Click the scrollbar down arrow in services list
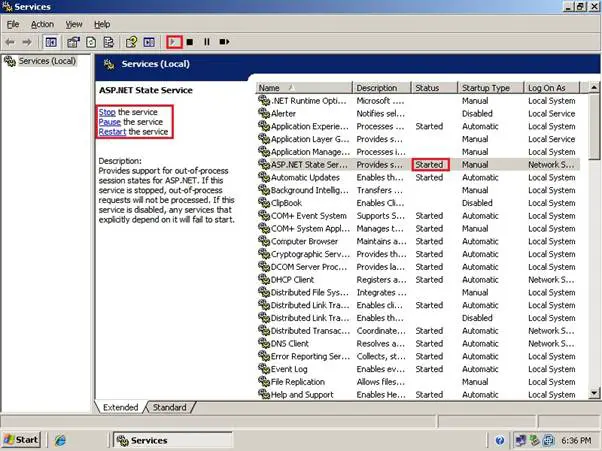602x451 pixels. 594,393
